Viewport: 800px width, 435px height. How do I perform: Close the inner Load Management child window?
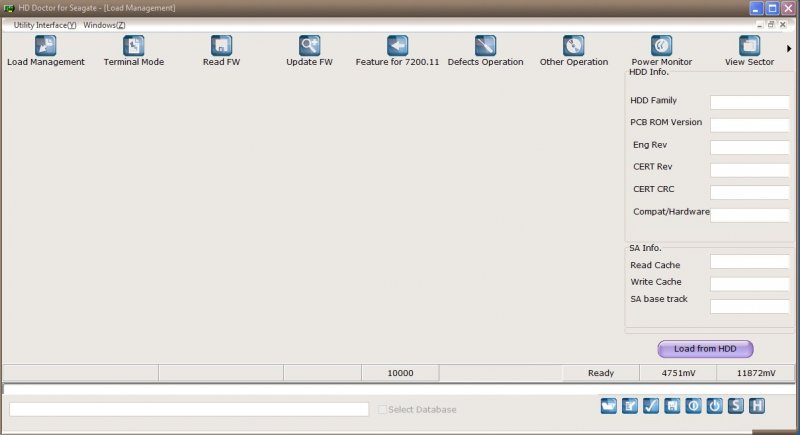tap(783, 25)
